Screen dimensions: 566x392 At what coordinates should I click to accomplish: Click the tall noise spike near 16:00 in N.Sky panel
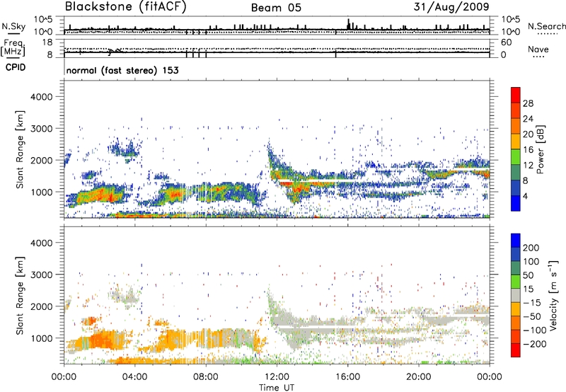coord(348,25)
